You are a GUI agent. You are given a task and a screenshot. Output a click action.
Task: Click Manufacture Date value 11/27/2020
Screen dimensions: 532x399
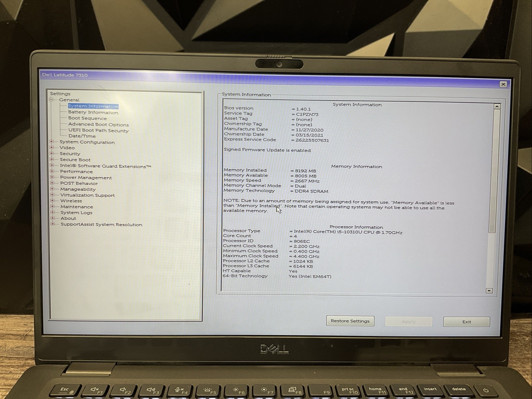pyautogui.click(x=309, y=130)
